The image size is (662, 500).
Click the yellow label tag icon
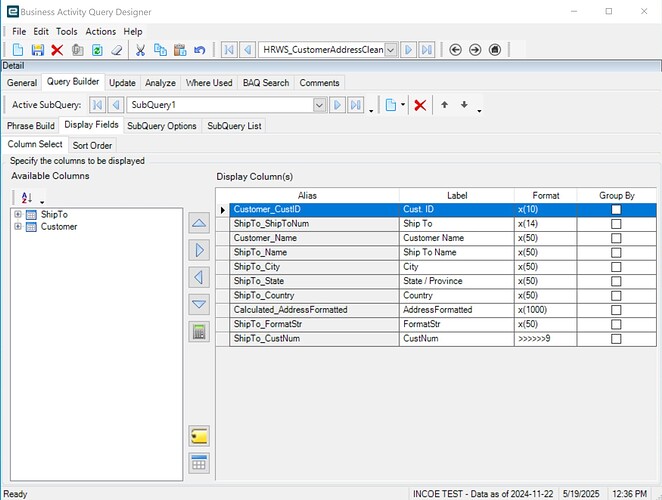(199, 436)
